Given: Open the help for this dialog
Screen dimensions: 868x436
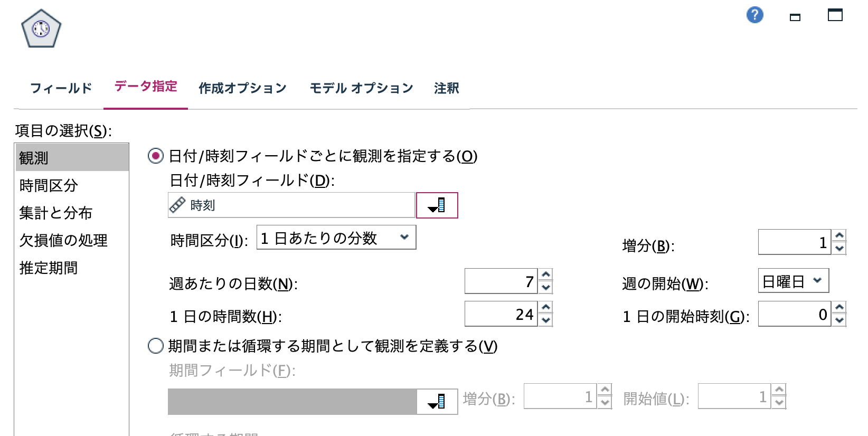Looking at the screenshot, I should coord(754,15).
